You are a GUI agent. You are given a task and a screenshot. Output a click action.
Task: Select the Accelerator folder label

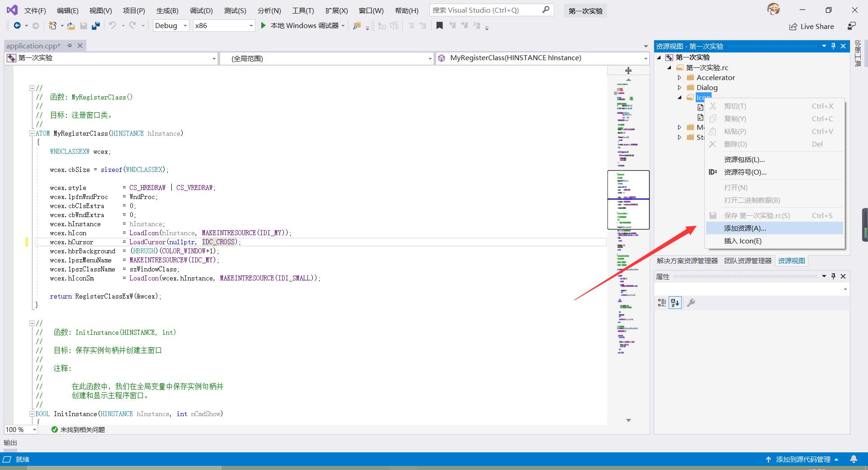point(716,77)
